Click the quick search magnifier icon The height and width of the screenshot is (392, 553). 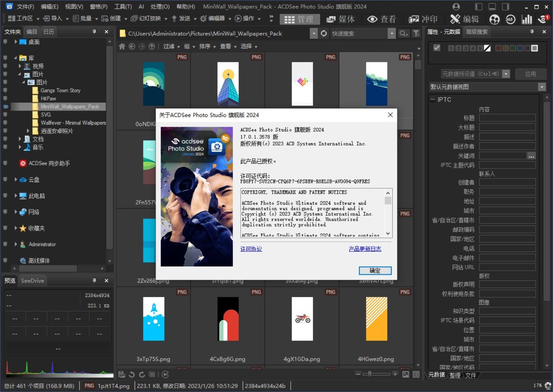403,33
